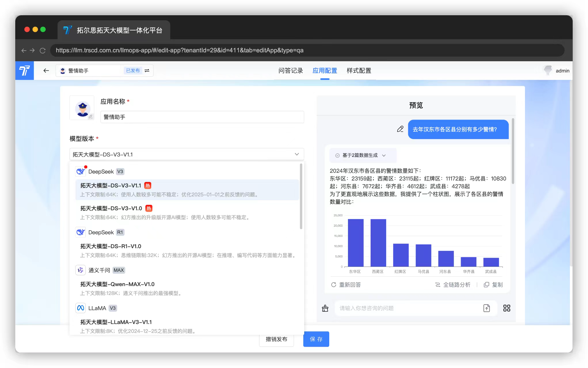Screen dimensions: 588x368
Task: Click the browser reload icon
Action: (43, 51)
